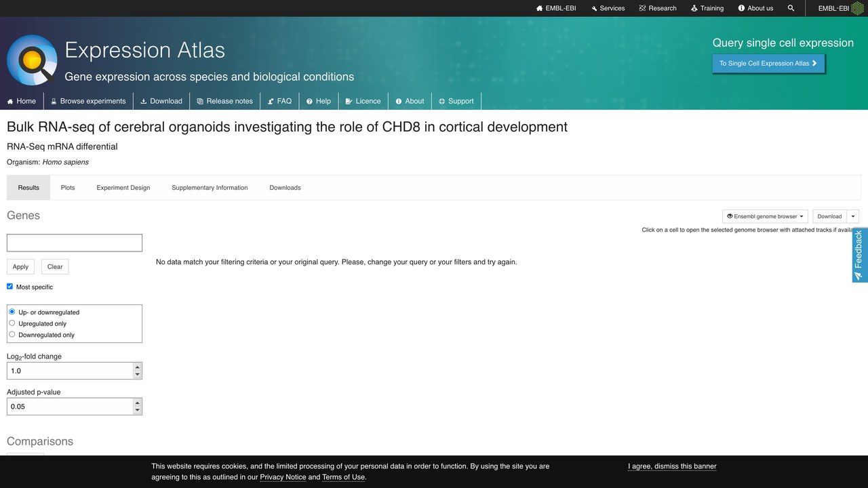Open the Expression Atlas magnifier logo
This screenshot has width=868, height=488.
click(32, 60)
